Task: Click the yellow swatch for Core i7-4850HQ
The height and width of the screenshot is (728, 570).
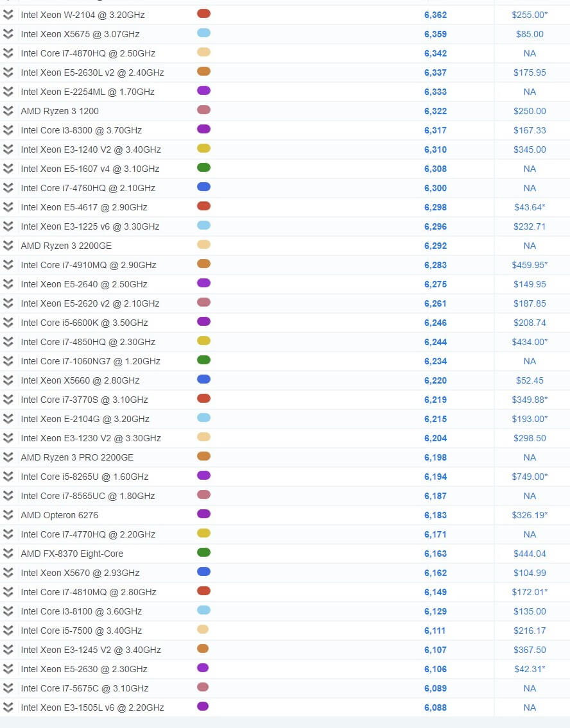Action: coord(203,341)
